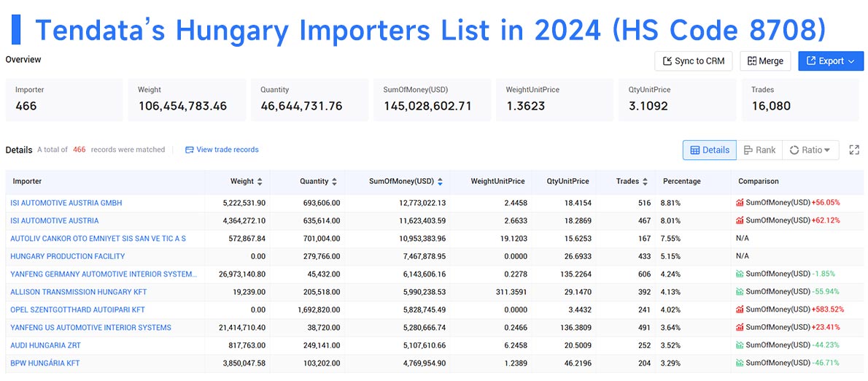Switch to the Rank view tab
This screenshot has height=381, width=868.
coord(759,150)
